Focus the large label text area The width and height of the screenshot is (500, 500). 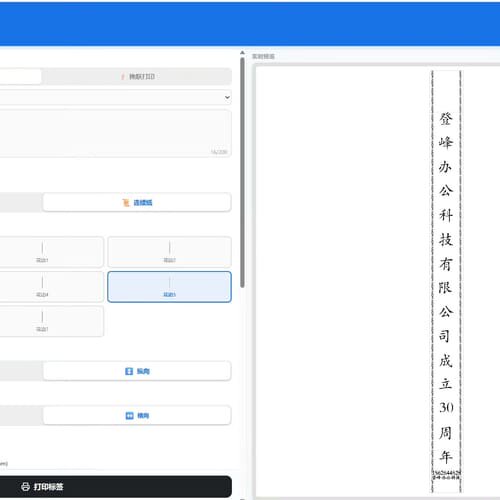[x=115, y=133]
